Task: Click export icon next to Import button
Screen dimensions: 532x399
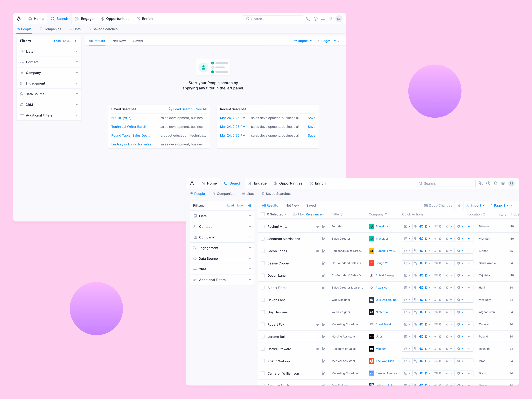Action: point(459,205)
